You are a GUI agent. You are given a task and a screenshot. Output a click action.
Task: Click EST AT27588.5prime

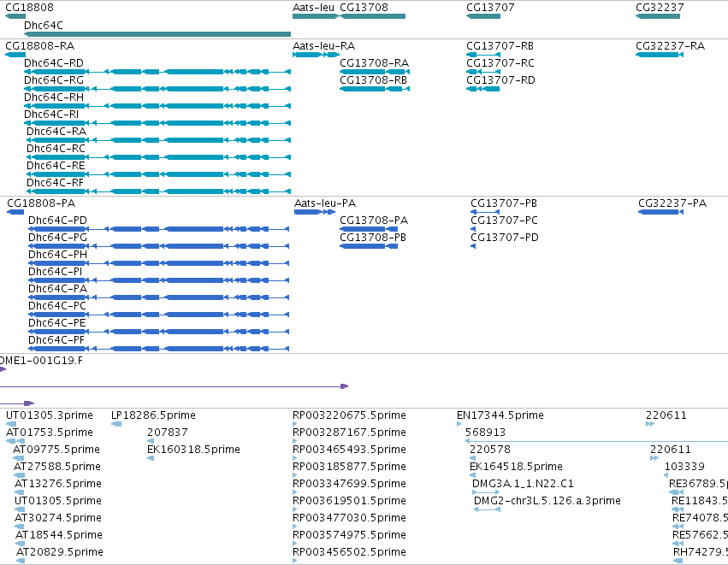pos(20,475)
